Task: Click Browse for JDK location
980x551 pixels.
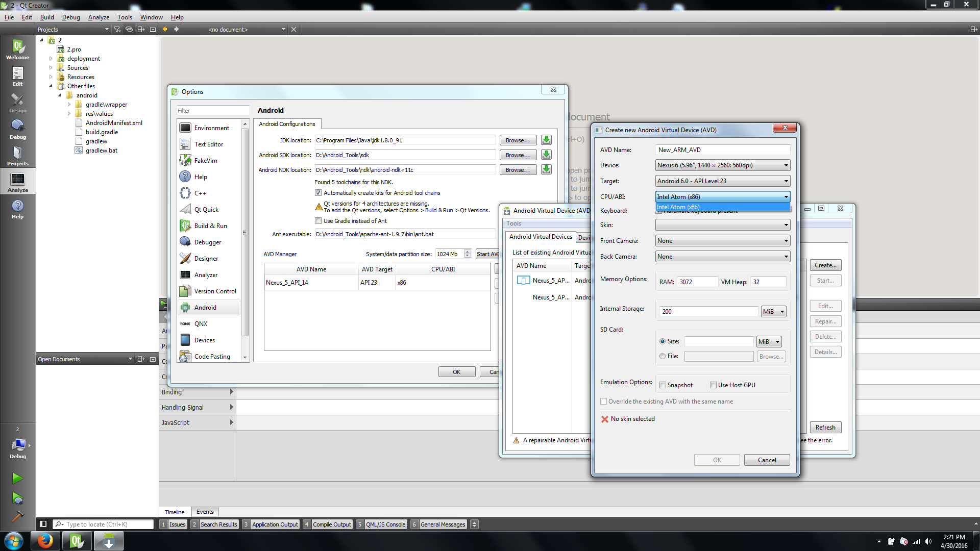Action: click(x=518, y=140)
